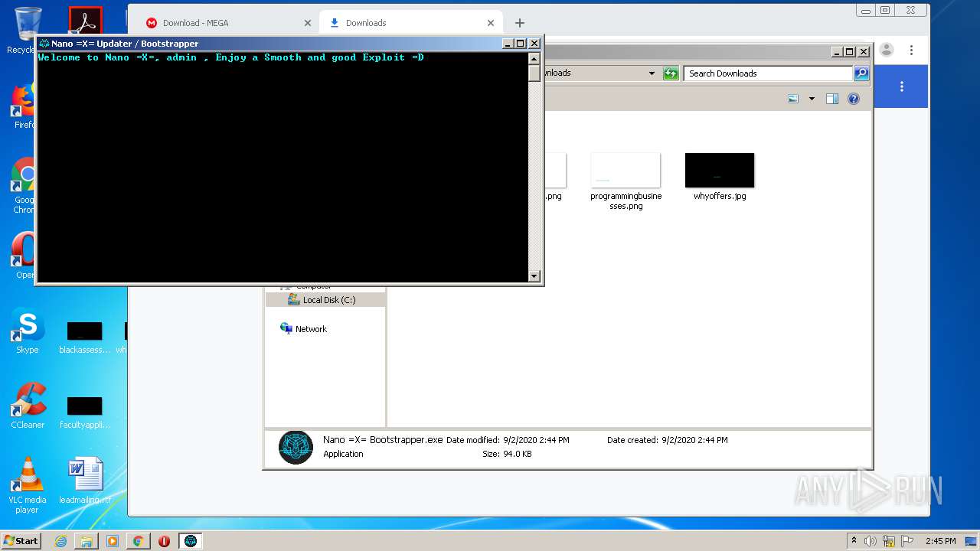Open Windows Explorer from taskbar
This screenshot has width=980, height=551.
[x=87, y=541]
